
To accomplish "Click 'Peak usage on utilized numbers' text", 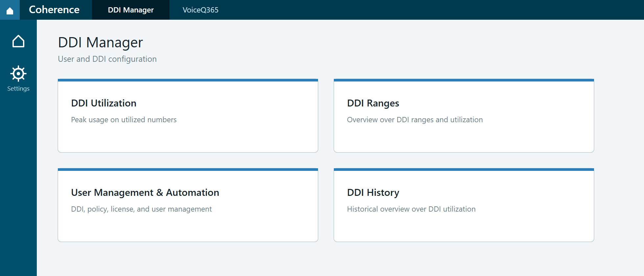I will tap(124, 120).
